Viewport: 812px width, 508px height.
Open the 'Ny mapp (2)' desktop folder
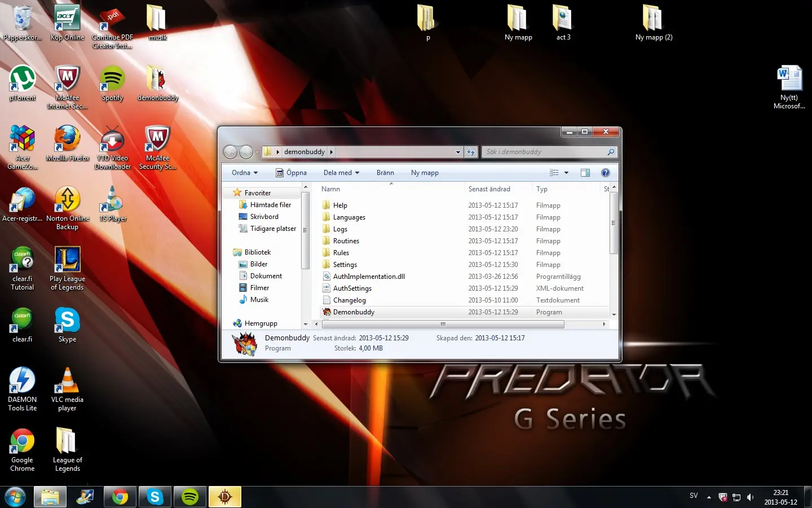coord(654,23)
